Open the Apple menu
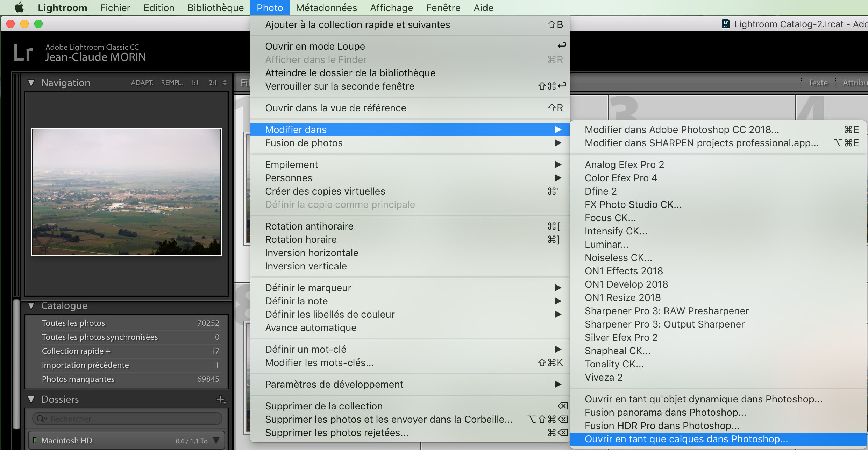The height and width of the screenshot is (450, 868). click(19, 7)
